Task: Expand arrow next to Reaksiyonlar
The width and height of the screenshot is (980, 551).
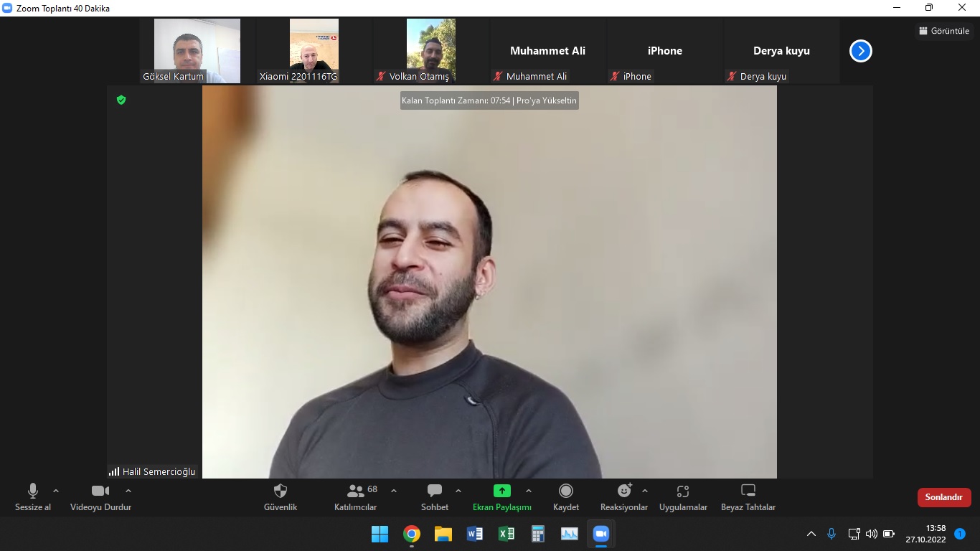Action: click(645, 491)
